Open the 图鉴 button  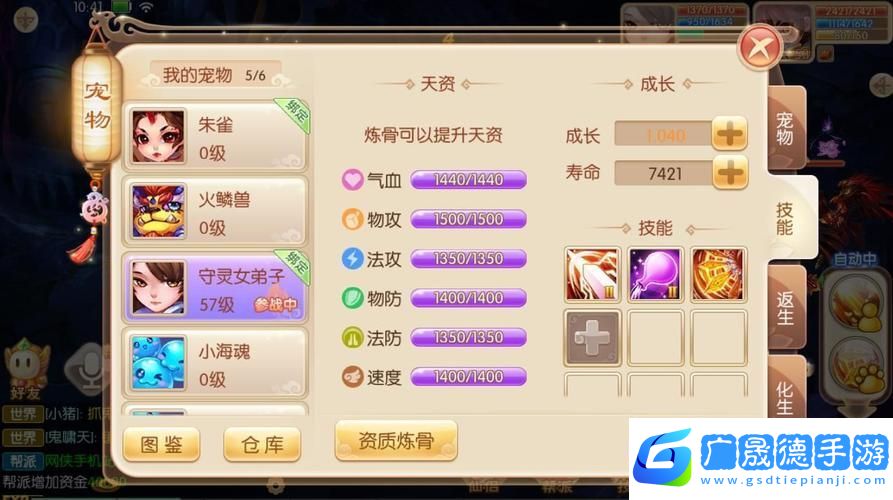[x=162, y=444]
